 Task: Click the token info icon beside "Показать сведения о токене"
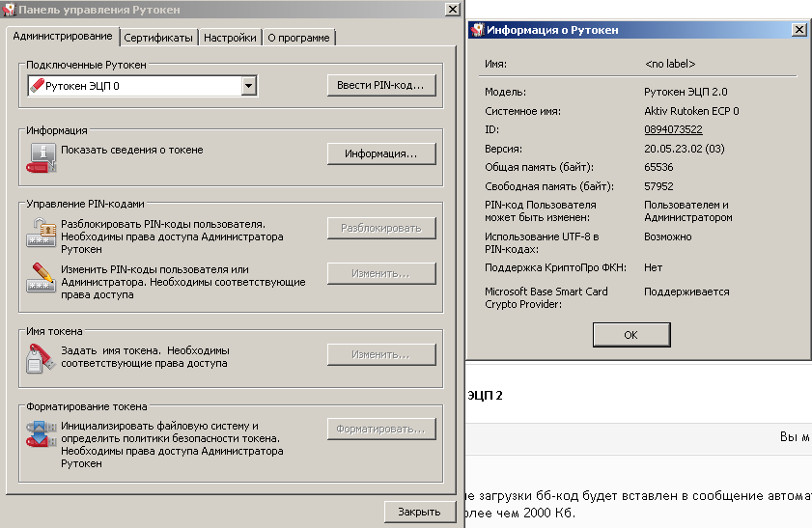pos(42,157)
